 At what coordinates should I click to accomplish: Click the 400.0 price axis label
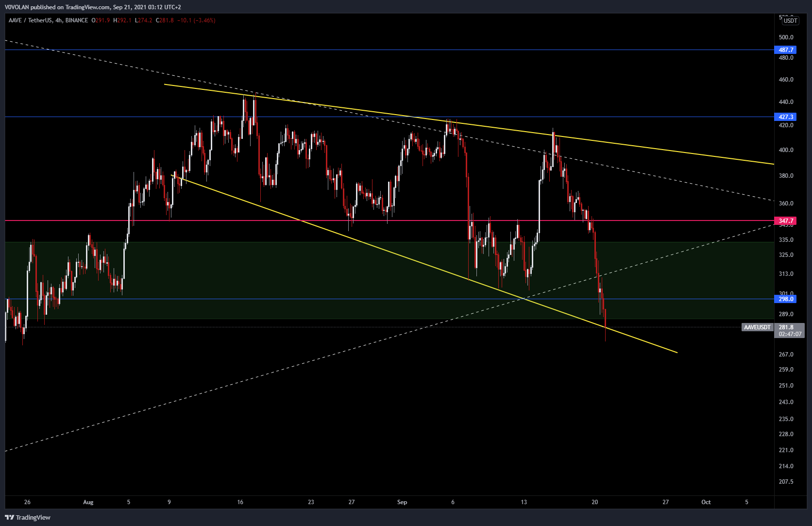pos(786,150)
